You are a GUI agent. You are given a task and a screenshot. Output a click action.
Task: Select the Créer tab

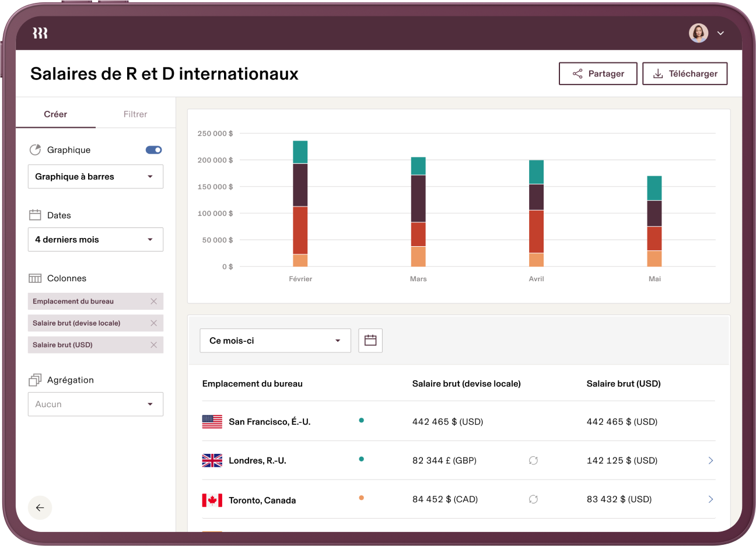[x=55, y=114]
